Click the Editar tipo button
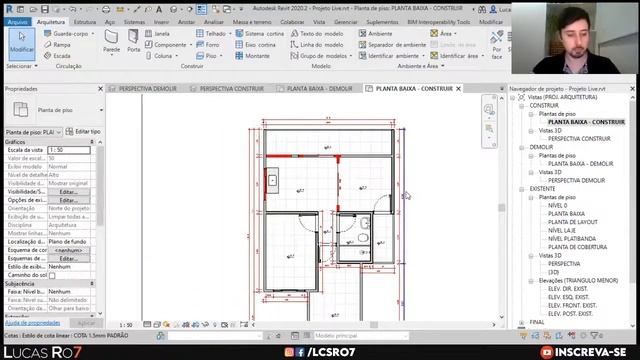 [x=83, y=132]
